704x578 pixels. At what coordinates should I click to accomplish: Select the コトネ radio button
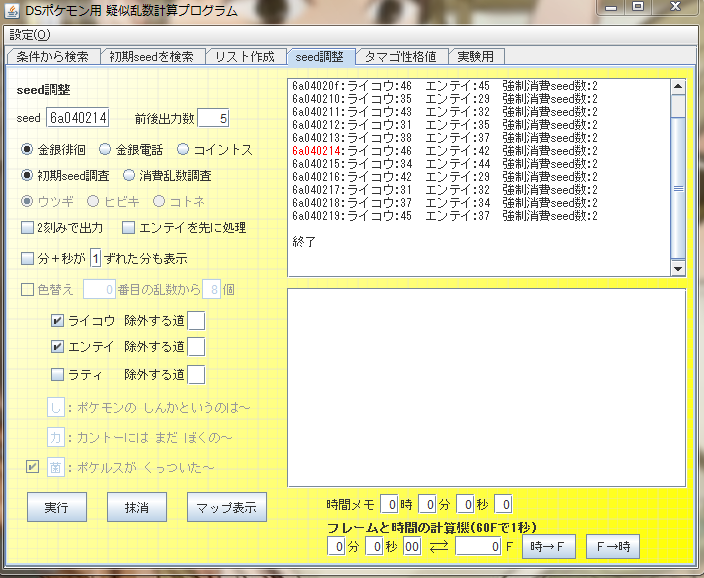(159, 201)
